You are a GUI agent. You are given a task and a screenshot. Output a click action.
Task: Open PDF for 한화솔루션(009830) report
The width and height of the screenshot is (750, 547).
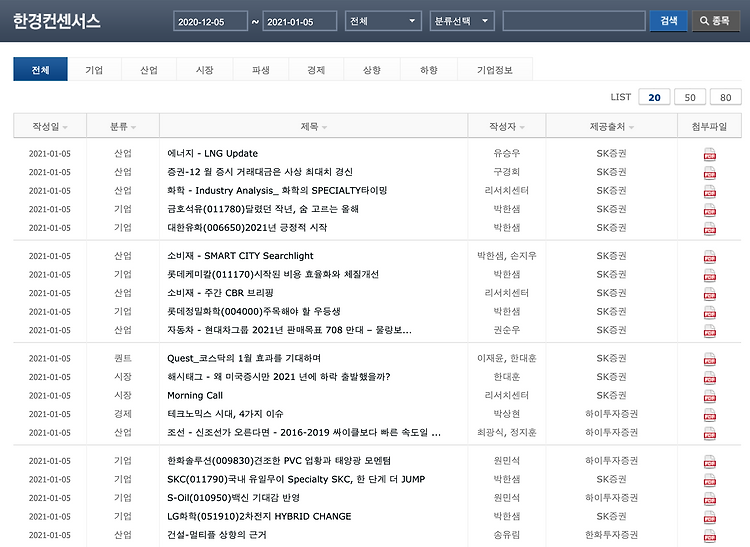point(709,462)
